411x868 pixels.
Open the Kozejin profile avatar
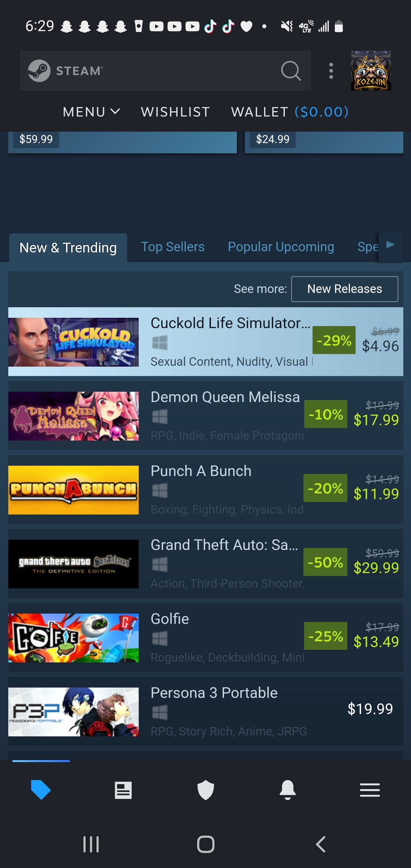pos(371,71)
